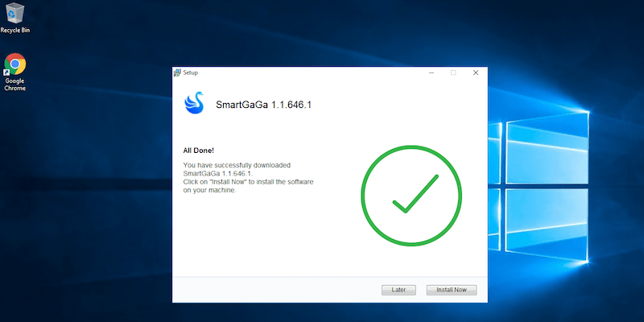Click the SmartGaGa swan logo
Image resolution: width=644 pixels, height=322 pixels.
tap(194, 103)
